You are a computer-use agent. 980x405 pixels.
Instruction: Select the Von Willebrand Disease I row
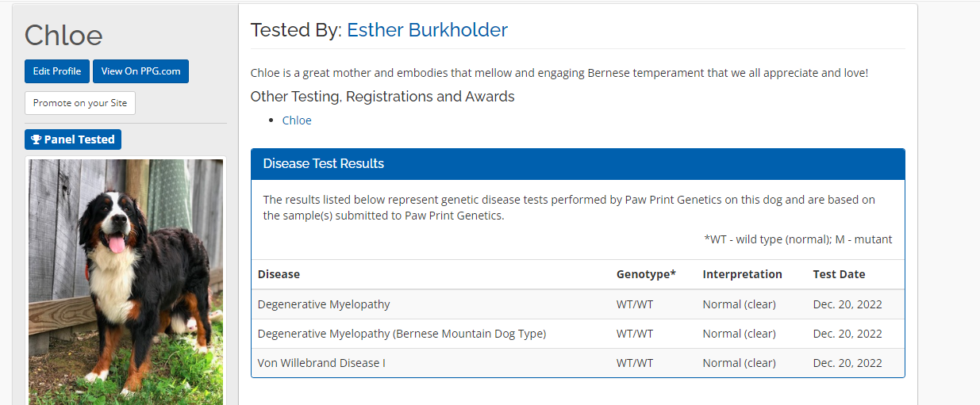[x=321, y=363]
